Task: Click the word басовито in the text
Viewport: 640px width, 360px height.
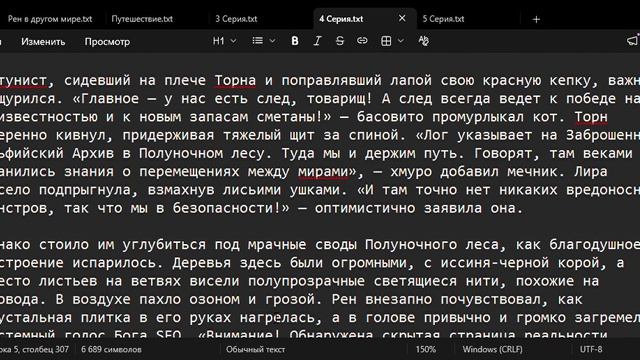Action: click(x=390, y=117)
